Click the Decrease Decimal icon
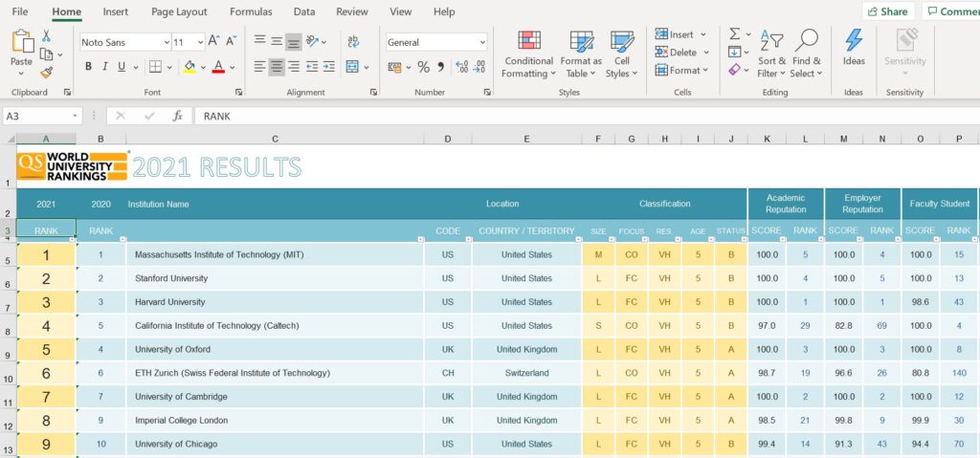The image size is (980, 458). pyautogui.click(x=479, y=67)
